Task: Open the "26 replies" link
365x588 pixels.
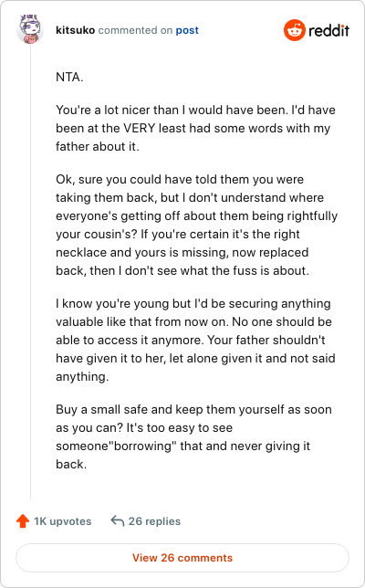Action: (x=154, y=521)
